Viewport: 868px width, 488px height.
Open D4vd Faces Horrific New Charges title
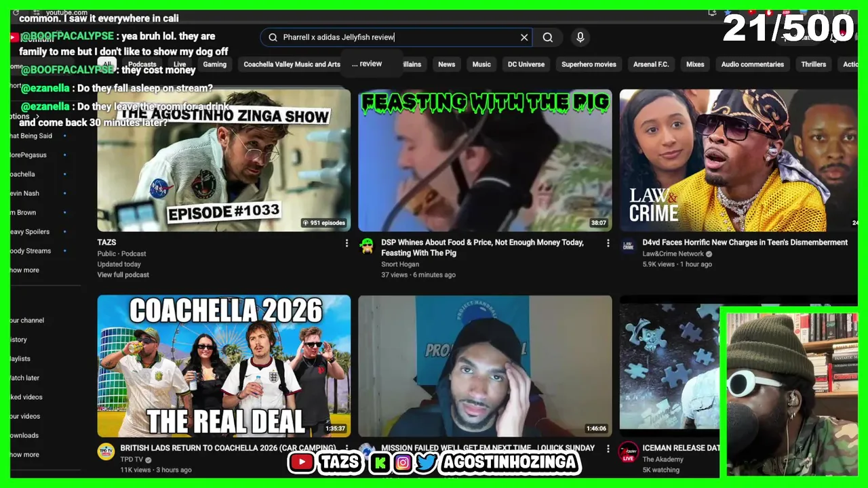(x=745, y=242)
